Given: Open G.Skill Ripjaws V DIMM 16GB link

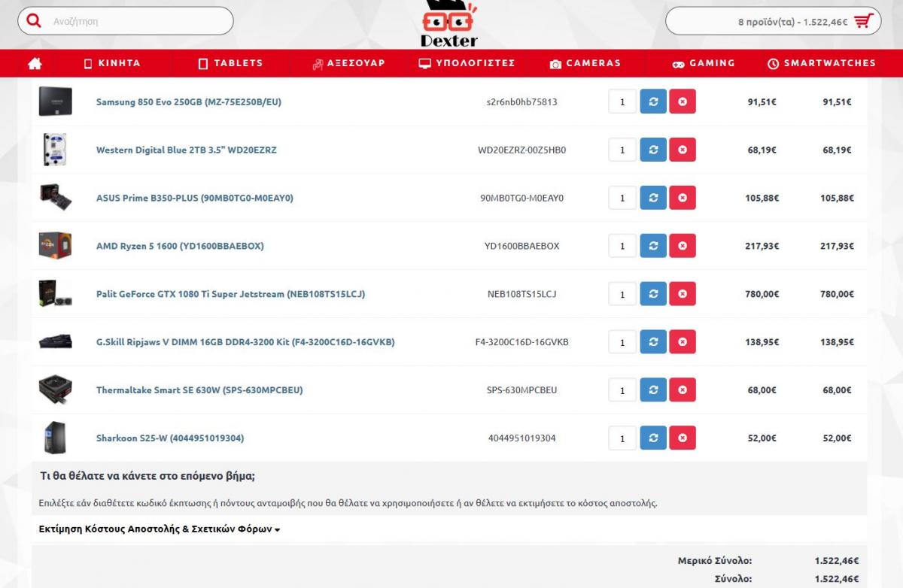Looking at the screenshot, I should (x=245, y=342).
